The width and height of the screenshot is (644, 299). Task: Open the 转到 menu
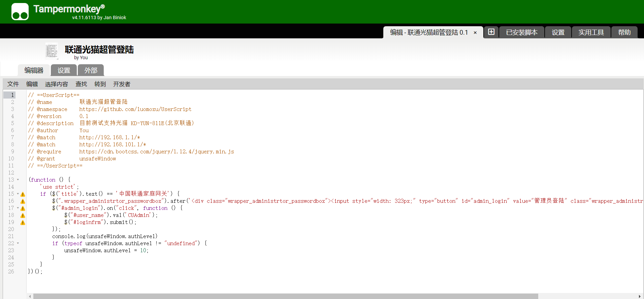pos(100,84)
